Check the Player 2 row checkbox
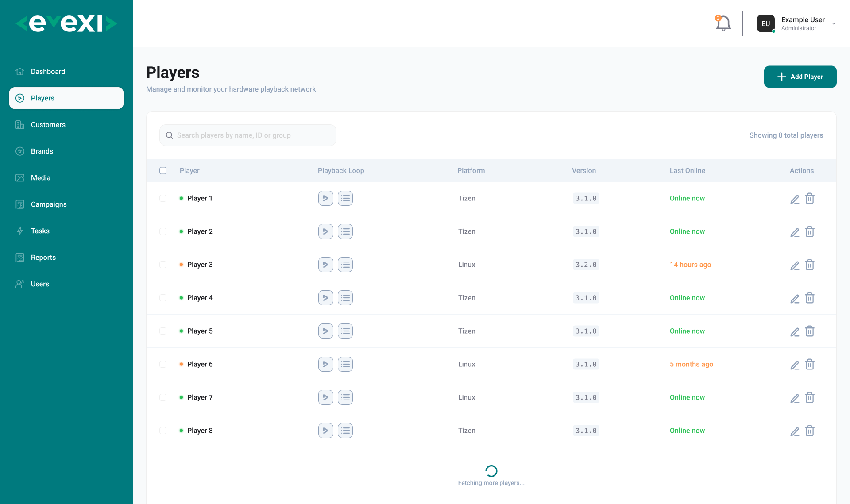This screenshot has width=850, height=504. (x=163, y=231)
